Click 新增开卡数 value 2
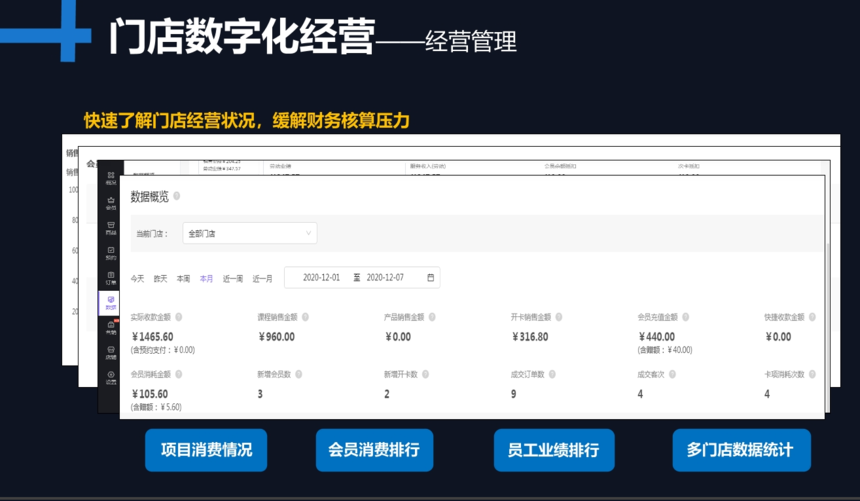 tap(387, 394)
